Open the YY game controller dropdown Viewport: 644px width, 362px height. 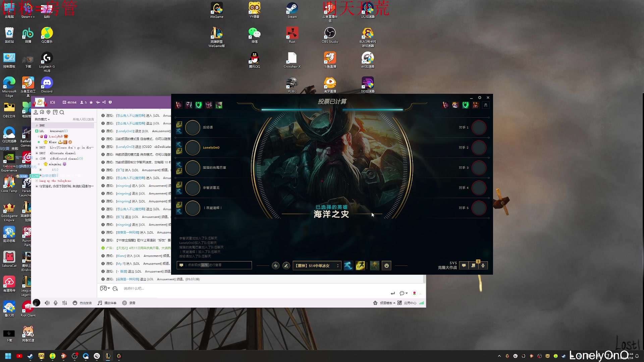click(105, 288)
